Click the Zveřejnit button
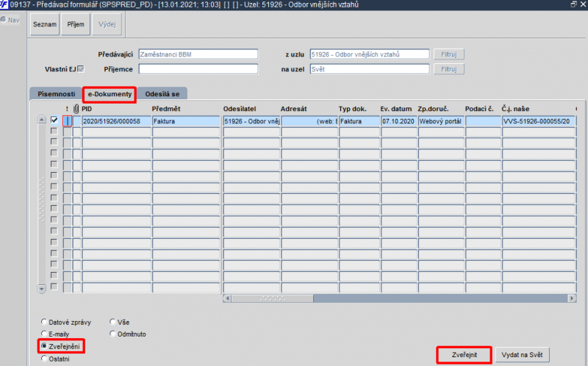 [465, 355]
